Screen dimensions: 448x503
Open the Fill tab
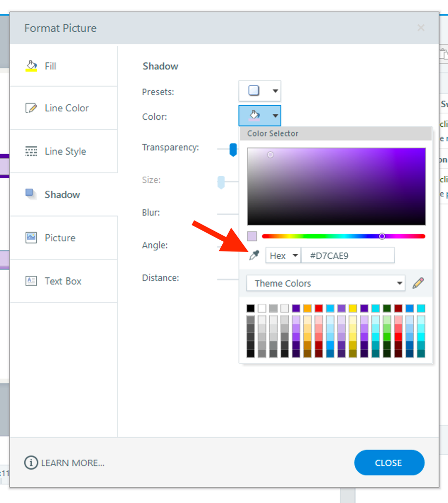point(50,66)
